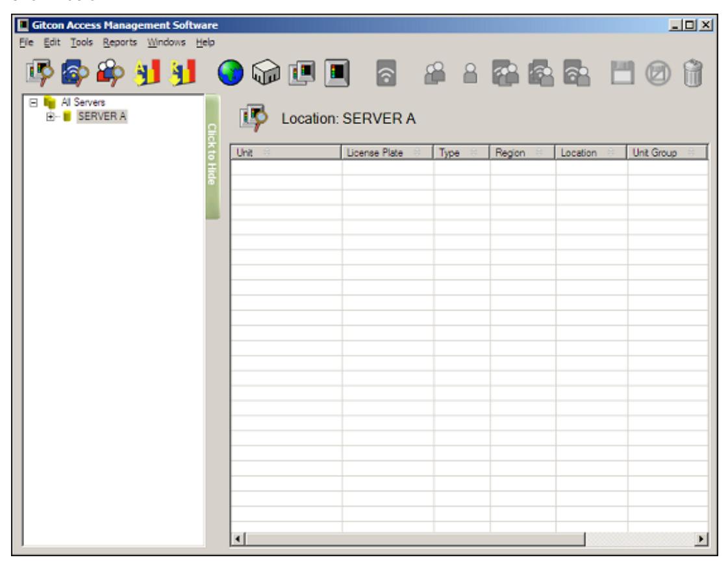The height and width of the screenshot is (564, 728).
Task: Sort by the Type column header
Action: point(462,153)
